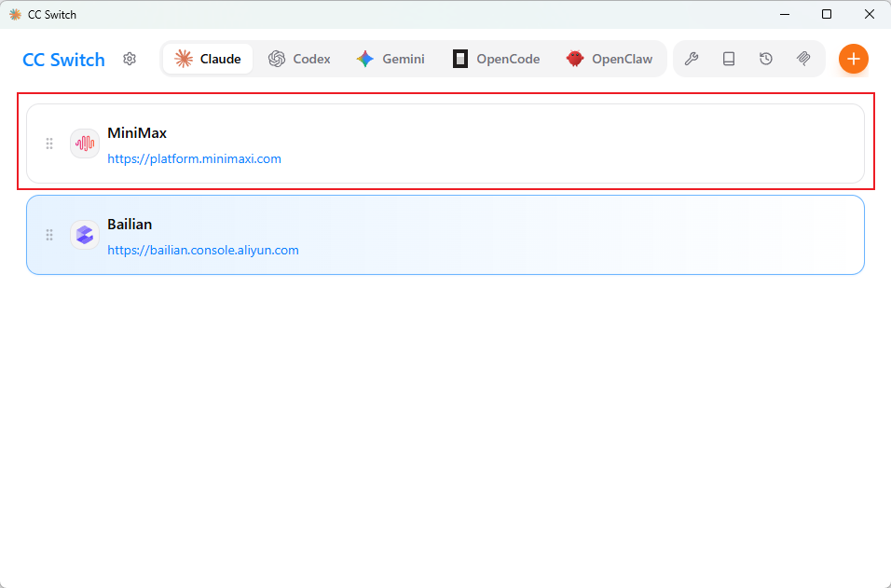
Task: Switch to the OpenCode tab
Action: point(496,59)
